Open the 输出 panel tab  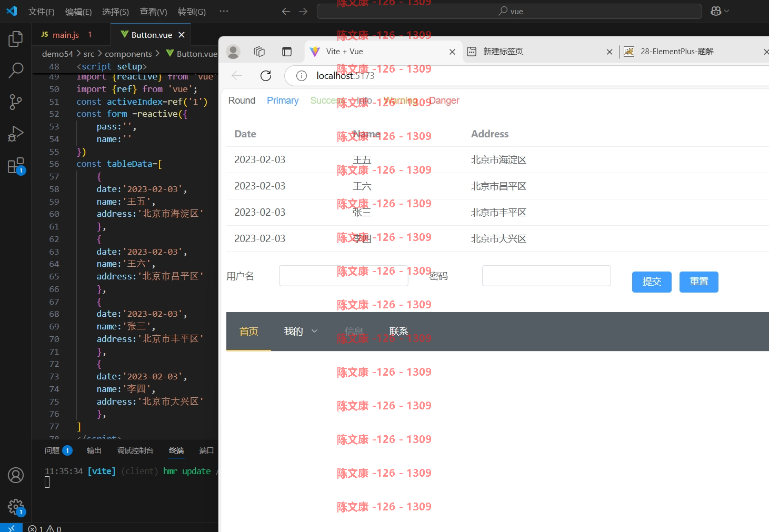tap(94, 450)
